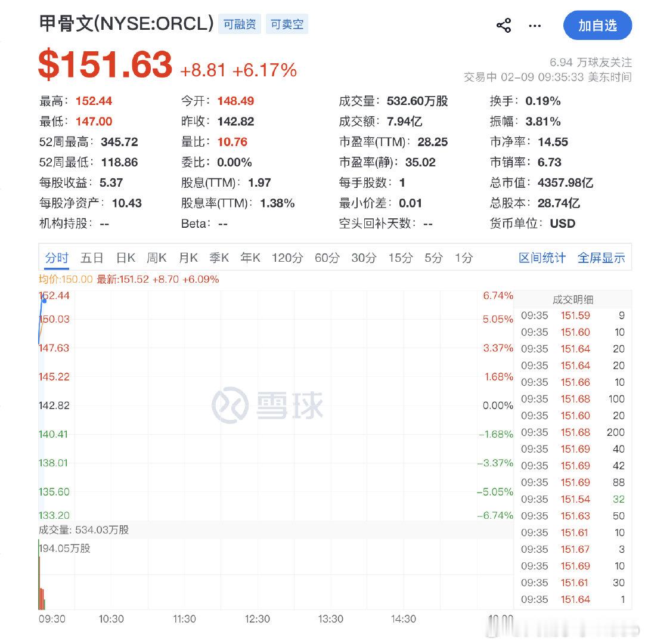The height and width of the screenshot is (644, 645).
Task: Select the 分时 chart tab
Action: coord(57,258)
